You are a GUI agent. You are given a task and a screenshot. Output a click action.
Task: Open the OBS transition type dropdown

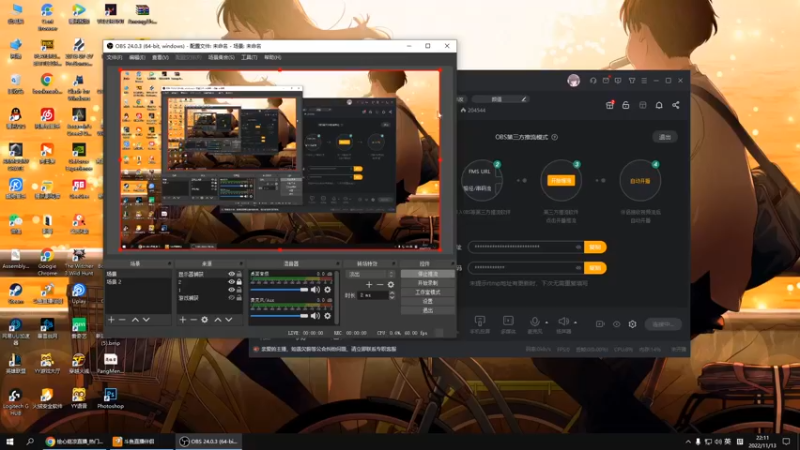(370, 274)
